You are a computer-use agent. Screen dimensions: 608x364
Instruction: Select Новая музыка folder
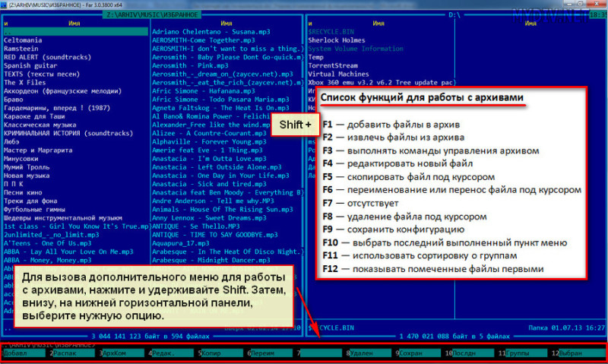[27, 176]
